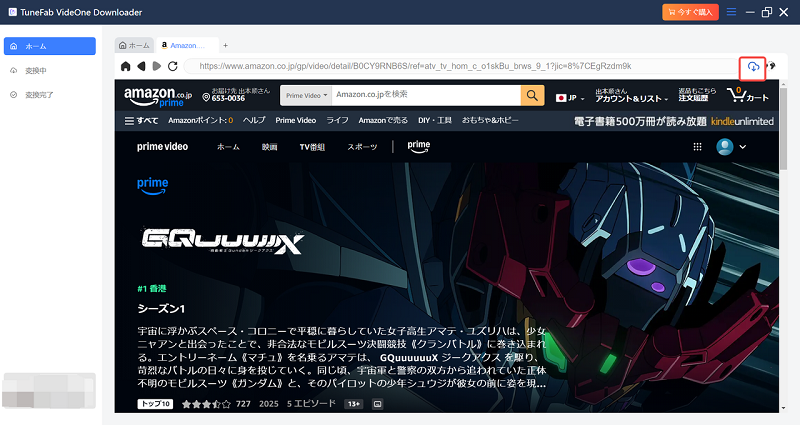Select ホーム in the left sidebar
The width and height of the screenshot is (800, 425).
(49, 46)
